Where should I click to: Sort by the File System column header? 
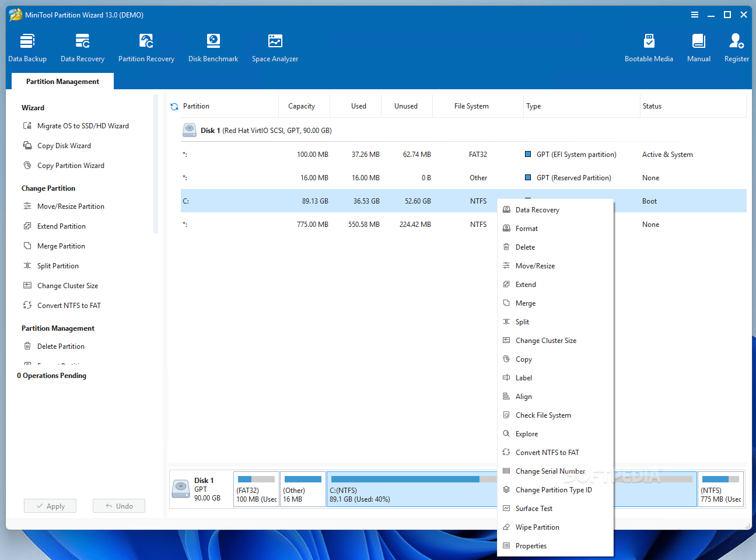coord(471,106)
